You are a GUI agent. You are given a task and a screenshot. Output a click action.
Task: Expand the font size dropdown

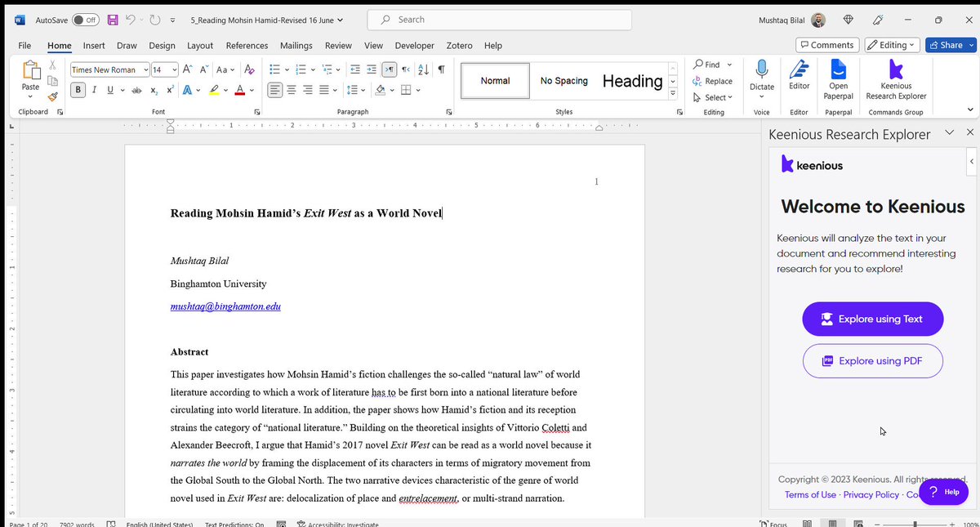coord(173,69)
